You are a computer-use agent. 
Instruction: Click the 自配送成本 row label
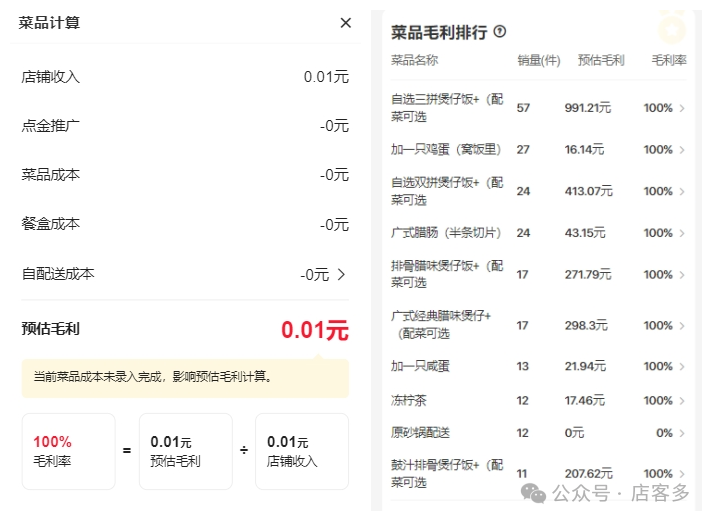(58, 274)
